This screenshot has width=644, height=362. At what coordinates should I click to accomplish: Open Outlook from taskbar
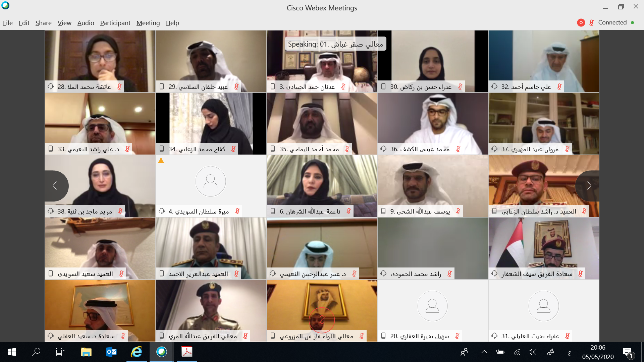pyautogui.click(x=111, y=352)
